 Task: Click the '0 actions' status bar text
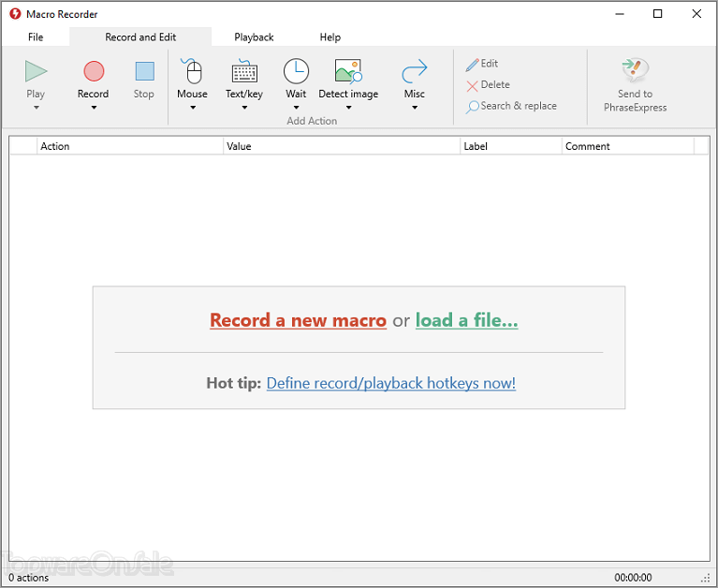click(28, 578)
